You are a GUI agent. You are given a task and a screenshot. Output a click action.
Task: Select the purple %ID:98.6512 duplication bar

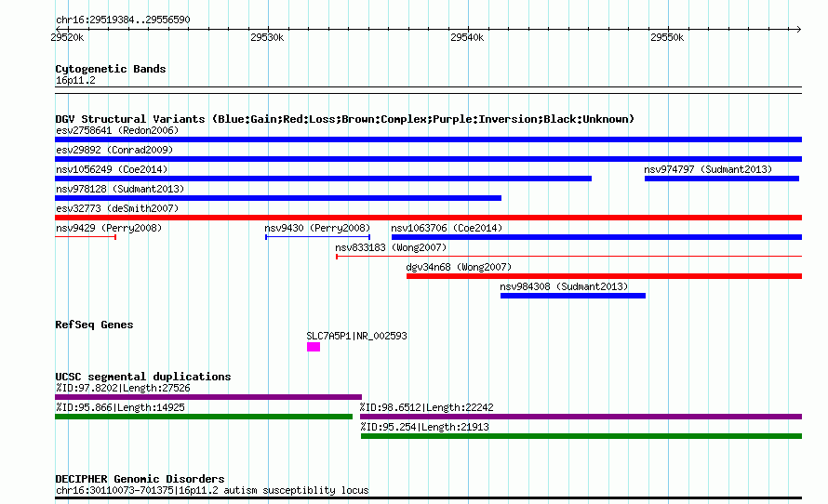(x=581, y=417)
